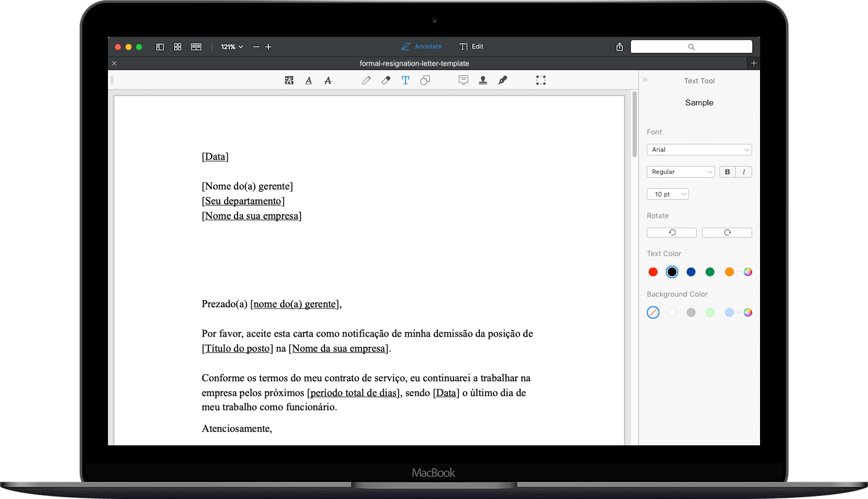The width and height of the screenshot is (868, 499).
Task: Show the sidebar panel view
Action: tap(160, 47)
